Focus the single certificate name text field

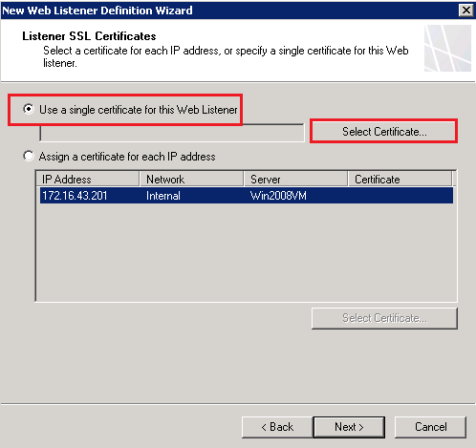coord(172,133)
